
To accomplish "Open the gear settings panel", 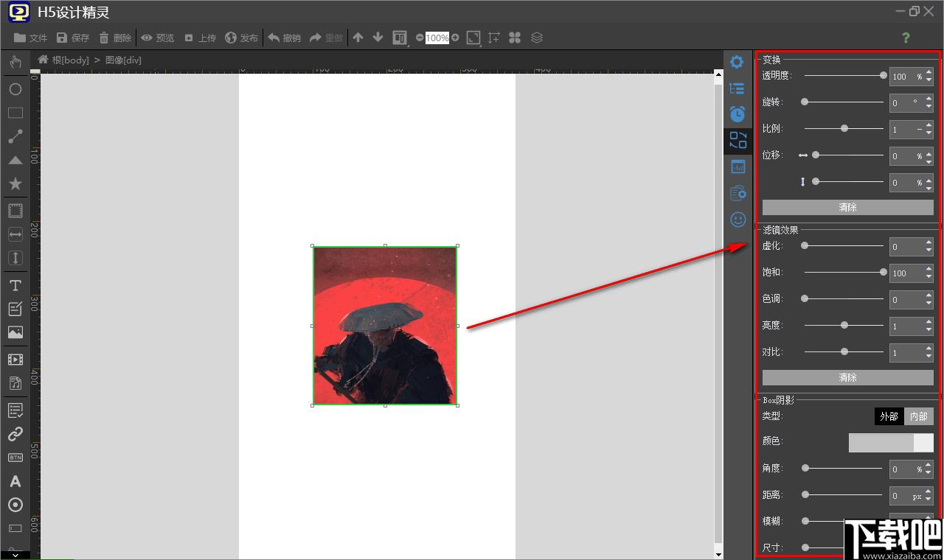I will [737, 62].
